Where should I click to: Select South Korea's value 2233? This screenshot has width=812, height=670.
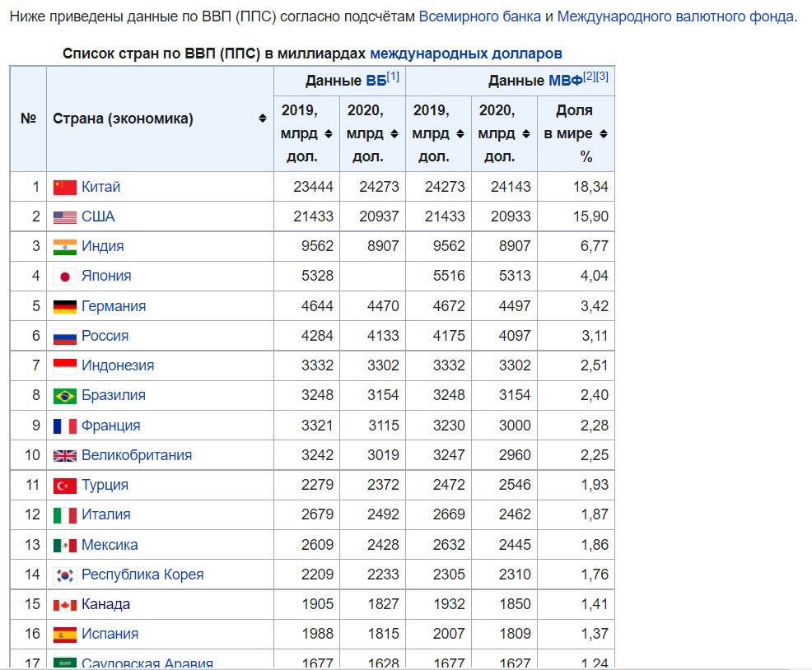point(383,575)
